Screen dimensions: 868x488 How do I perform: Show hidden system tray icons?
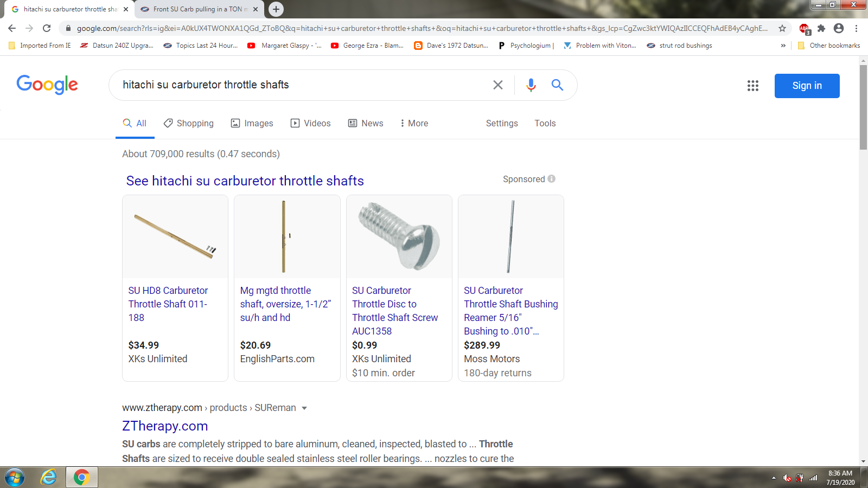point(774,478)
